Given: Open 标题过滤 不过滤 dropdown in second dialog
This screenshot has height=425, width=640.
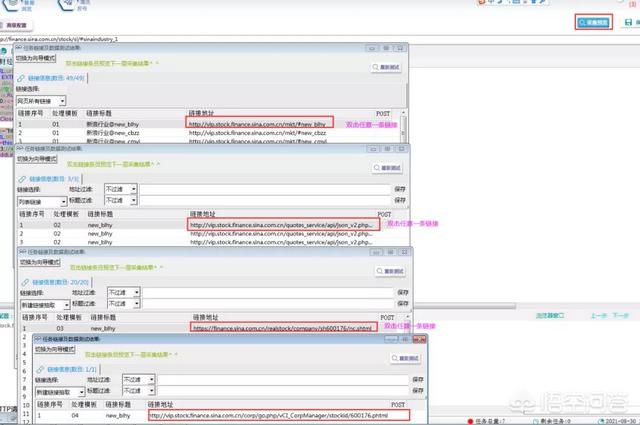Looking at the screenshot, I should pyautogui.click(x=133, y=200).
